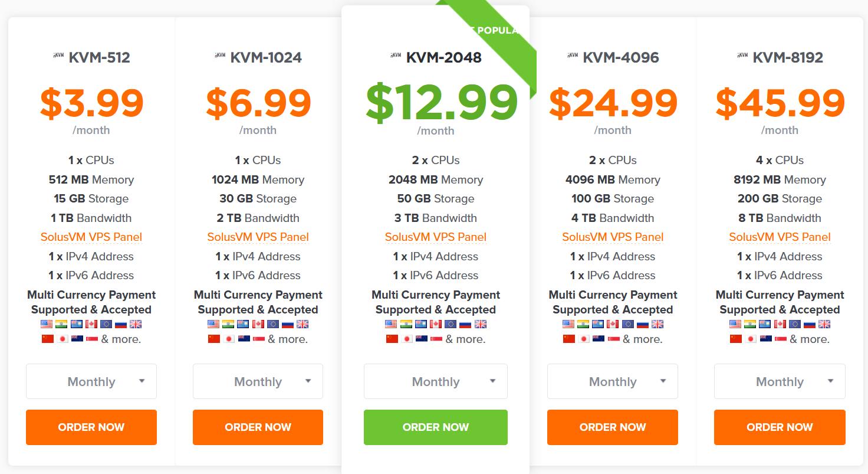Screen dimensions: 868x474
Task: Expand the Monthly billing cycle dropdown for KVM-2048
Action: (435, 381)
